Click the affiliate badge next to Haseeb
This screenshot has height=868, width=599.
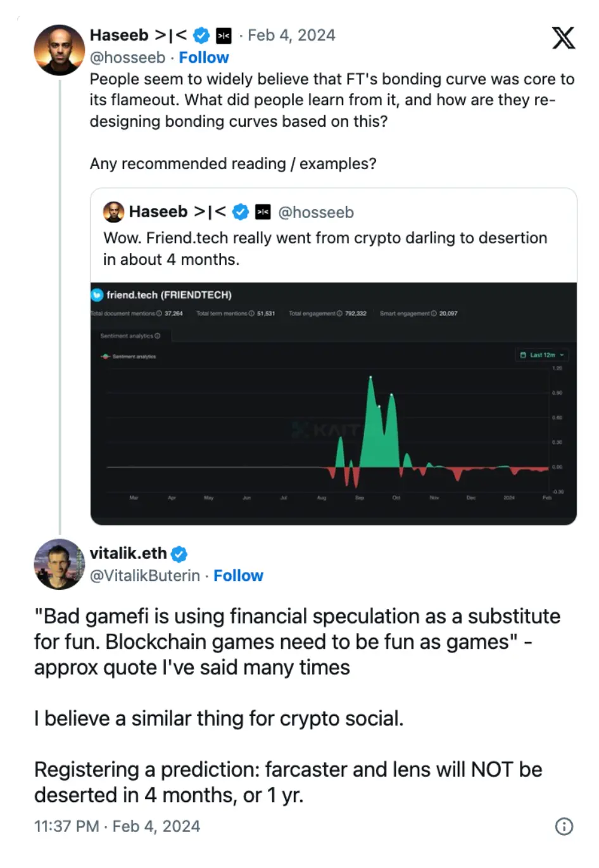pos(224,35)
